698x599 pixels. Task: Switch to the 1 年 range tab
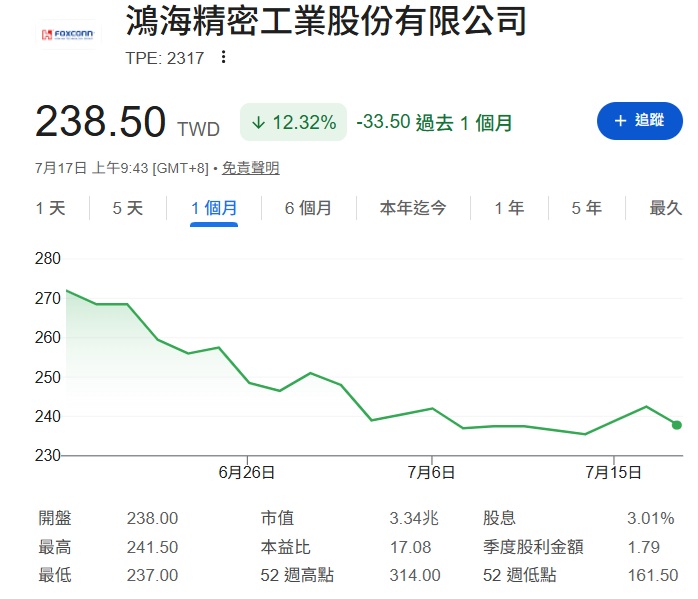pos(509,208)
